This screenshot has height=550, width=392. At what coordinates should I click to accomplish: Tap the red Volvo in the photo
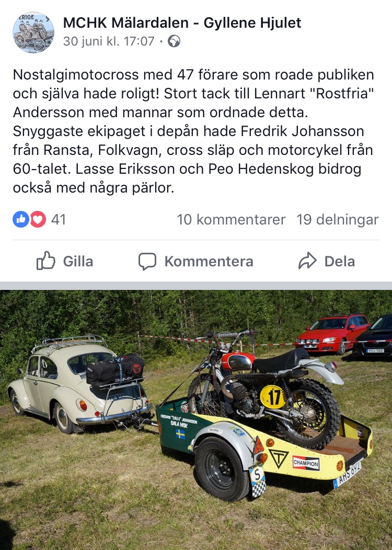(333, 333)
